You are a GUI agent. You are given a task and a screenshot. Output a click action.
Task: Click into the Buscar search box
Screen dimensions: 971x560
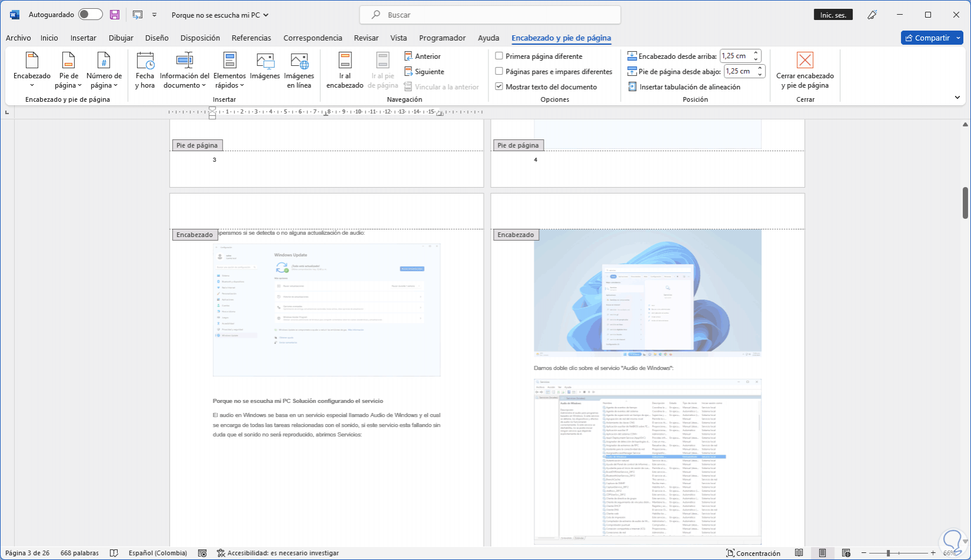pyautogui.click(x=490, y=15)
